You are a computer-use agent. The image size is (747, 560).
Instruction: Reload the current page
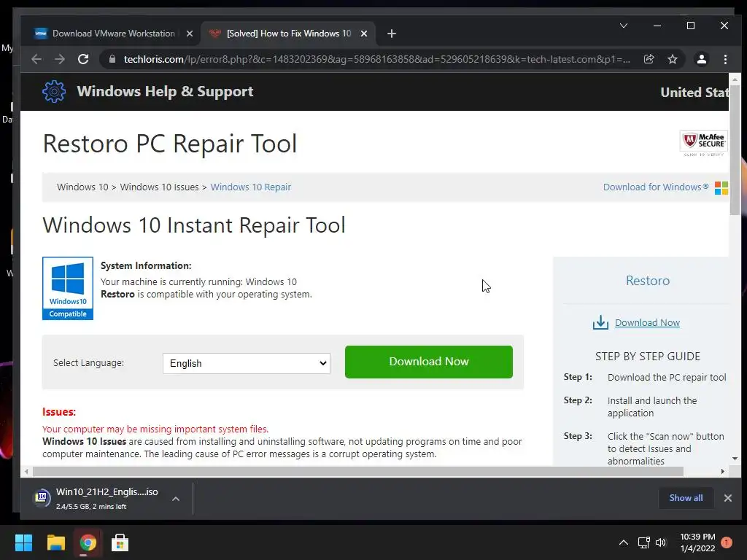(83, 59)
